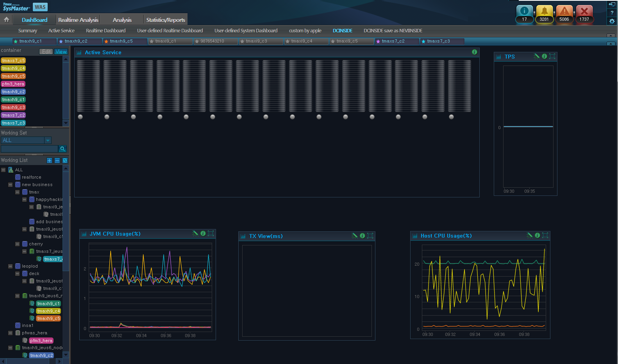The height and width of the screenshot is (364, 618).
Task: Open the JVM CPU Usage scale settings icon
Action: click(x=195, y=233)
